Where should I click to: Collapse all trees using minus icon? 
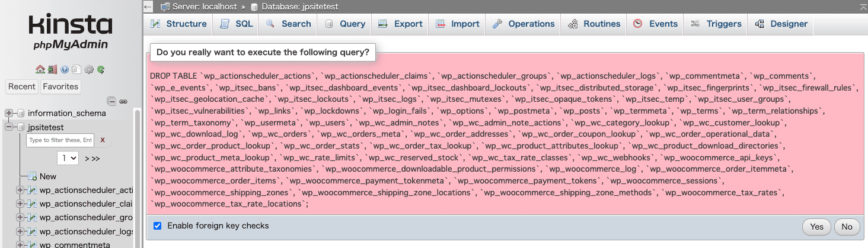click(111, 101)
